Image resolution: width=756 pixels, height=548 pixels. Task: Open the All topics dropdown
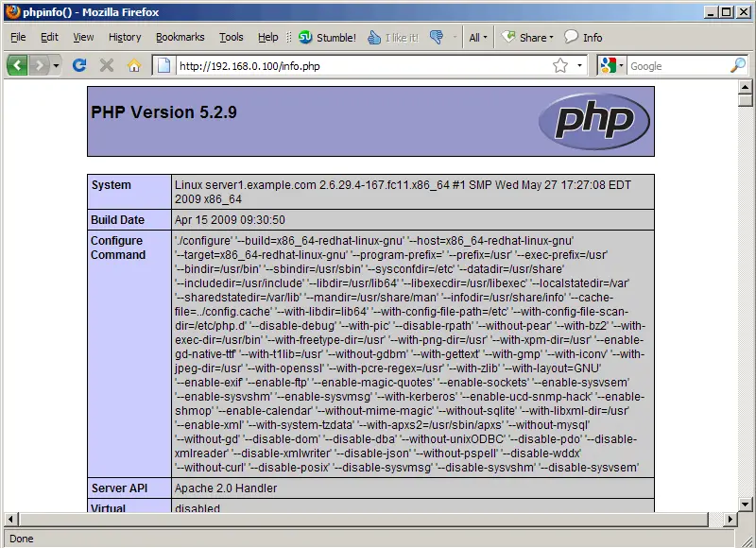(x=478, y=37)
